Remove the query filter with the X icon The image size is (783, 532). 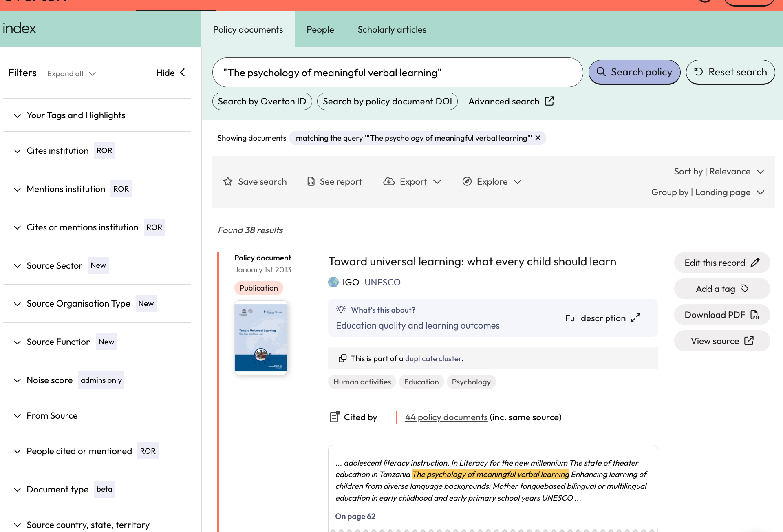click(538, 138)
